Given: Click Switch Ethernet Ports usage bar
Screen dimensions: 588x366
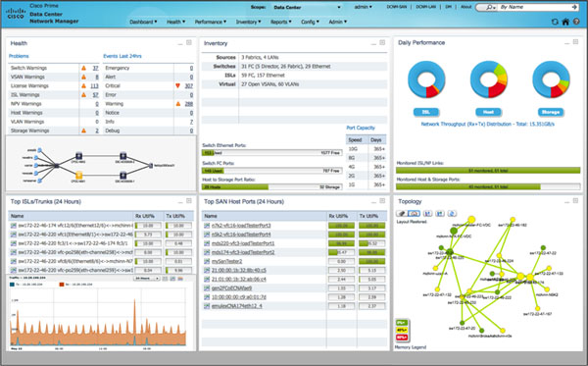Looking at the screenshot, I should point(271,153).
